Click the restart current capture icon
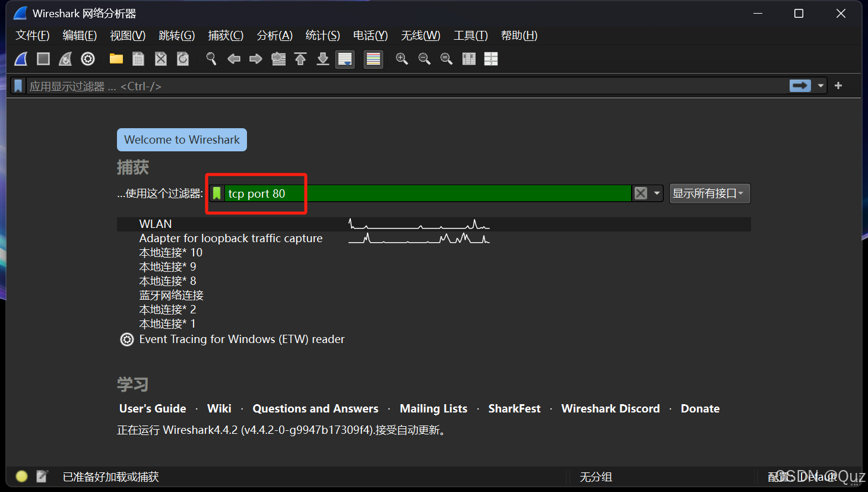The image size is (868, 492). pyautogui.click(x=65, y=59)
